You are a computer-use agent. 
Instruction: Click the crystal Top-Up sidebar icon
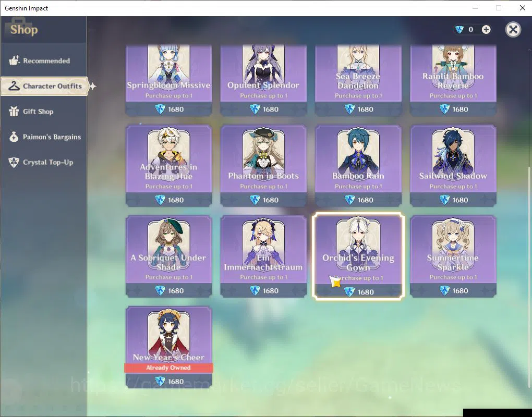pyautogui.click(x=14, y=163)
